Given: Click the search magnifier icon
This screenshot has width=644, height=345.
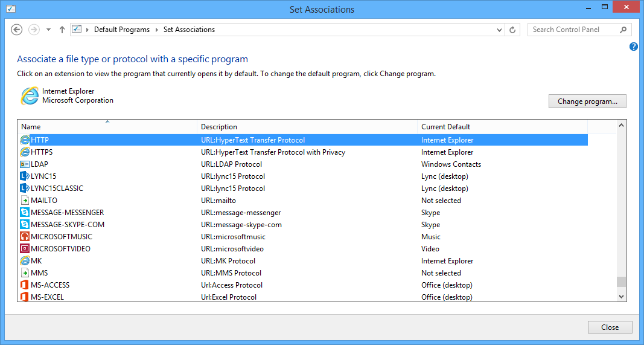Looking at the screenshot, I should point(623,30).
